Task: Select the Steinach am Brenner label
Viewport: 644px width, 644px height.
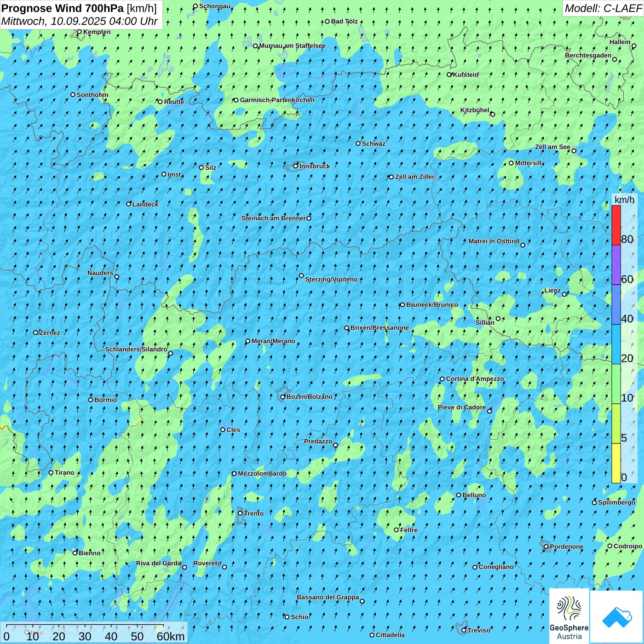Action: click(274, 218)
